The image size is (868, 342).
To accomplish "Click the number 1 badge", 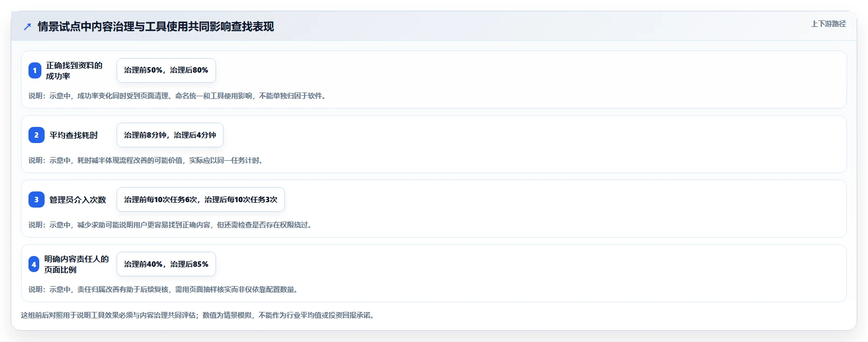I will [35, 70].
